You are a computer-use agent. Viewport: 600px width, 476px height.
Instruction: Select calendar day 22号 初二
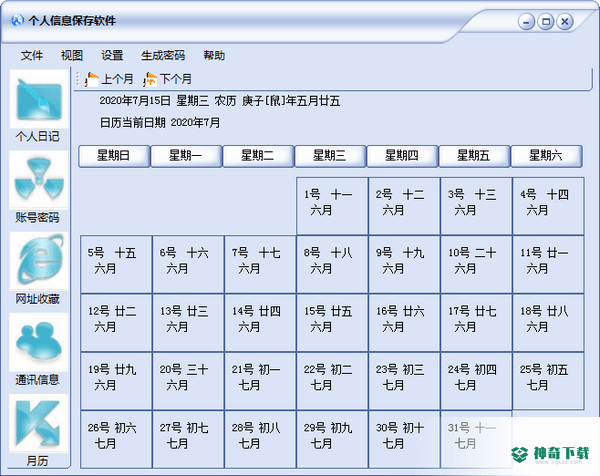tap(333, 381)
